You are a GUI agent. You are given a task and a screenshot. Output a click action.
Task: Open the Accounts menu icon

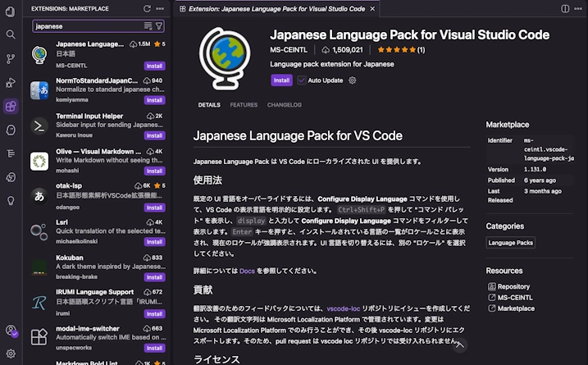11,331
